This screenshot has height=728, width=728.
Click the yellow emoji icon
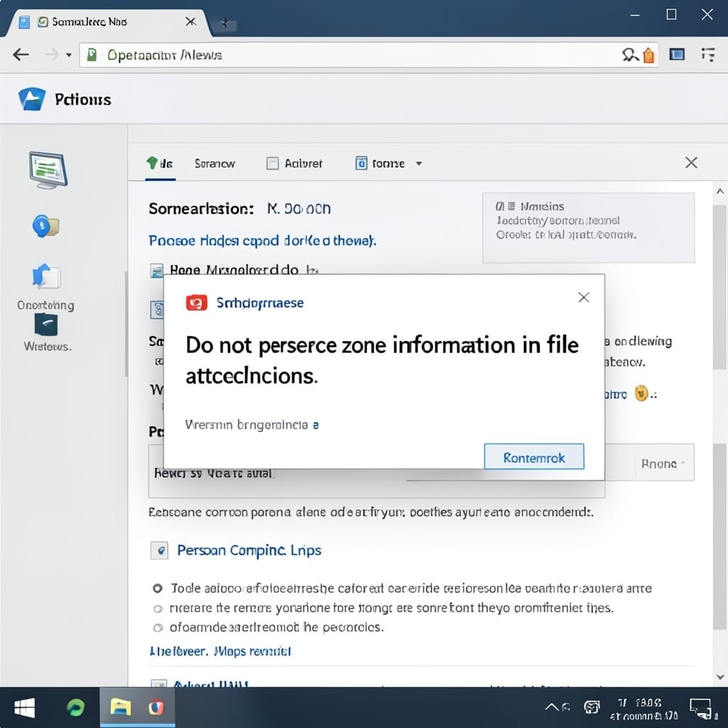click(x=641, y=393)
